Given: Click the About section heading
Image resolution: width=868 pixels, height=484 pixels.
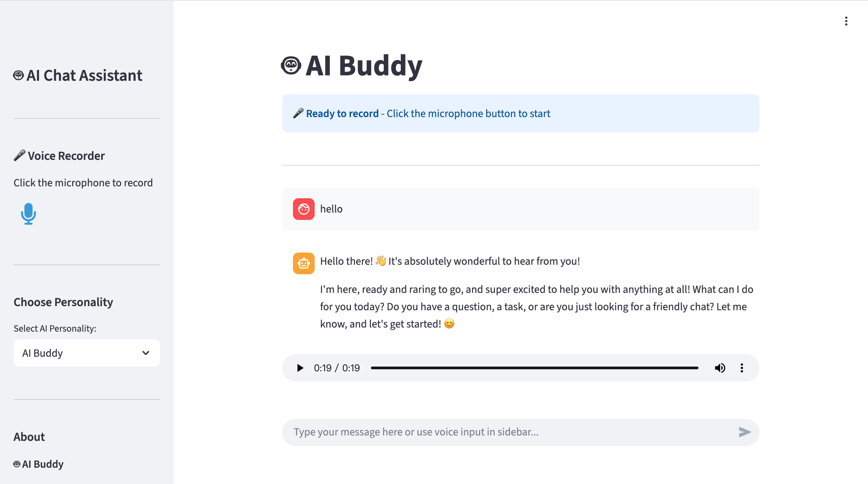Looking at the screenshot, I should coord(29,436).
